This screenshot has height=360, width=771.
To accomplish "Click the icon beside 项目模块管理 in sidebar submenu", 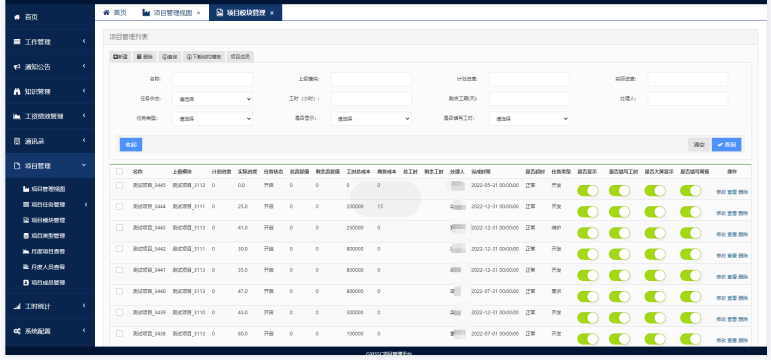I will click(x=26, y=220).
